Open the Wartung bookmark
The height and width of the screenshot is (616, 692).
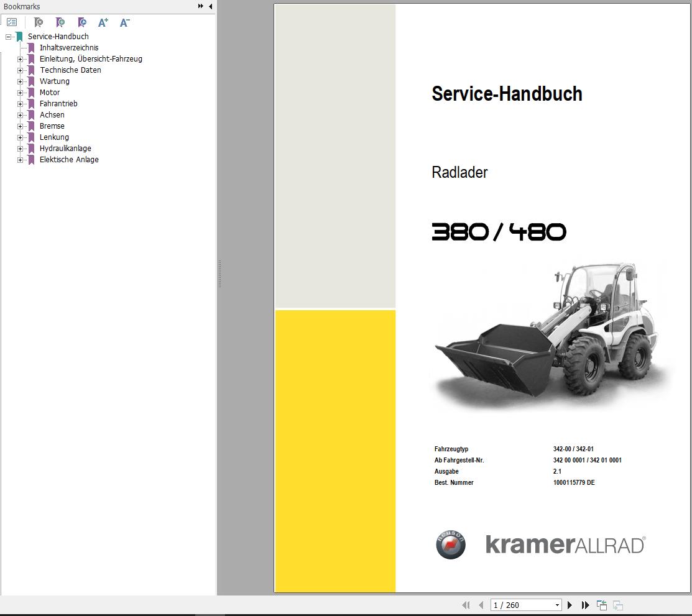pyautogui.click(x=55, y=81)
